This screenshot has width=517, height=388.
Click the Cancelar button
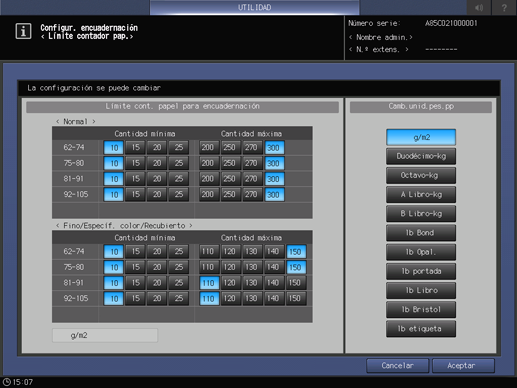(x=397, y=366)
